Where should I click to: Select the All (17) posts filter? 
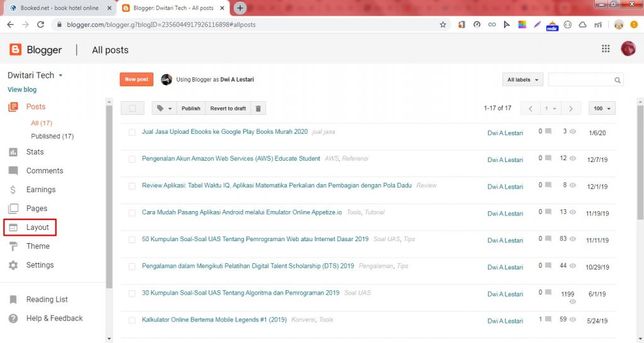(42, 123)
